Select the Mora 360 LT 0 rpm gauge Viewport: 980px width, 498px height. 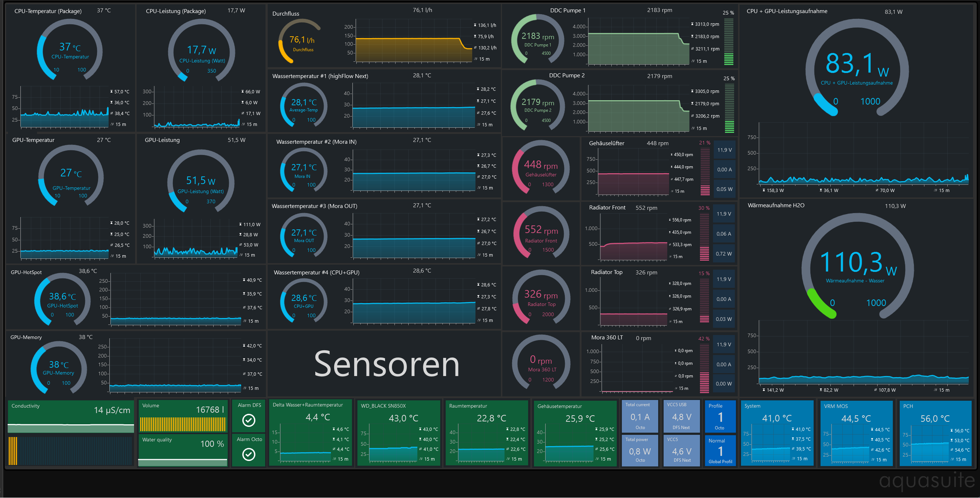[x=540, y=363]
